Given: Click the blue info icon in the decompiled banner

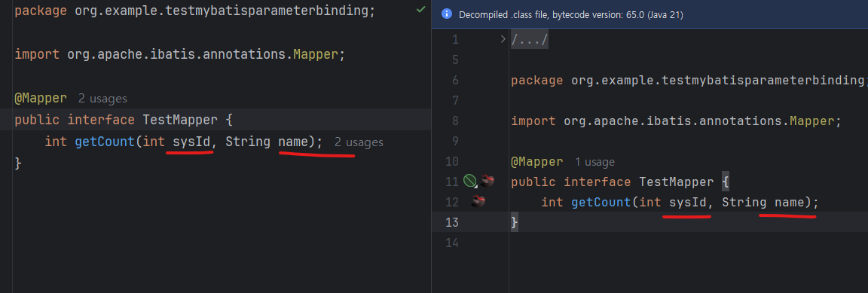Looking at the screenshot, I should 446,14.
